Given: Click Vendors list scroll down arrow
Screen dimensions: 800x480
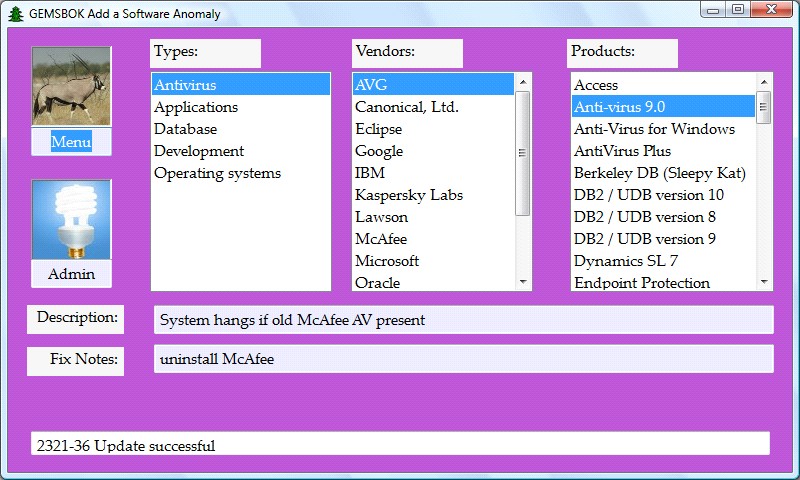Looking at the screenshot, I should (x=523, y=282).
